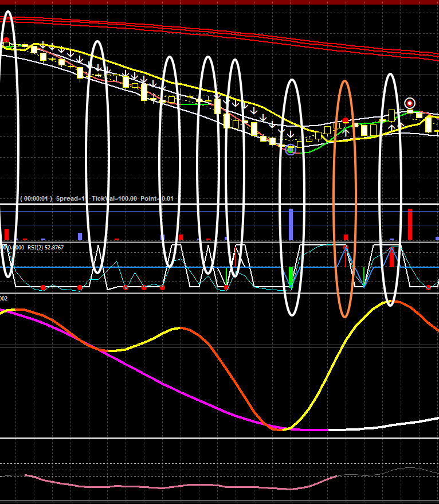Click the red dot above the white up arrow
The width and height of the screenshot is (439, 504).
(x=346, y=120)
